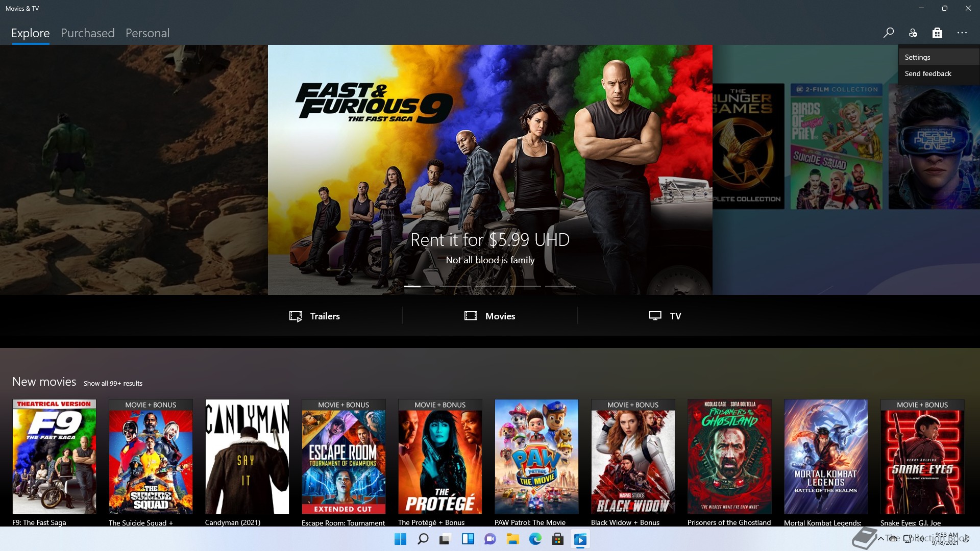This screenshot has height=551, width=980.
Task: Open the Windows Start button
Action: [x=401, y=539]
